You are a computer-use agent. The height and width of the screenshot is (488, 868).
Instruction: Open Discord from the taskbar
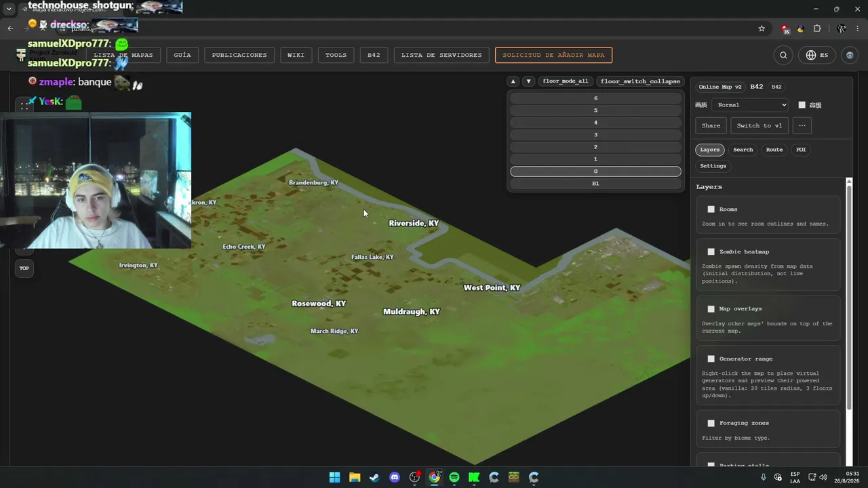[395, 477]
